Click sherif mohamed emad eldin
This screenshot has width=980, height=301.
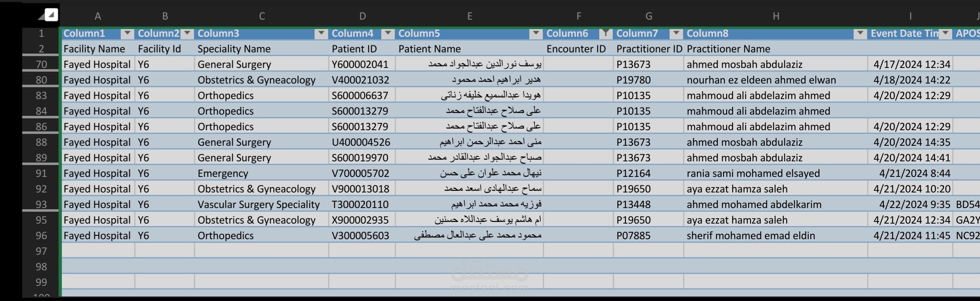tap(776, 235)
